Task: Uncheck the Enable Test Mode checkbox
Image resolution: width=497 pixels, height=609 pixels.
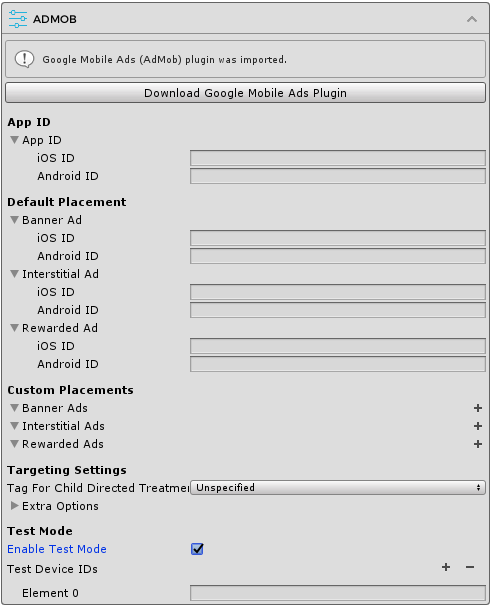Action: click(x=197, y=549)
